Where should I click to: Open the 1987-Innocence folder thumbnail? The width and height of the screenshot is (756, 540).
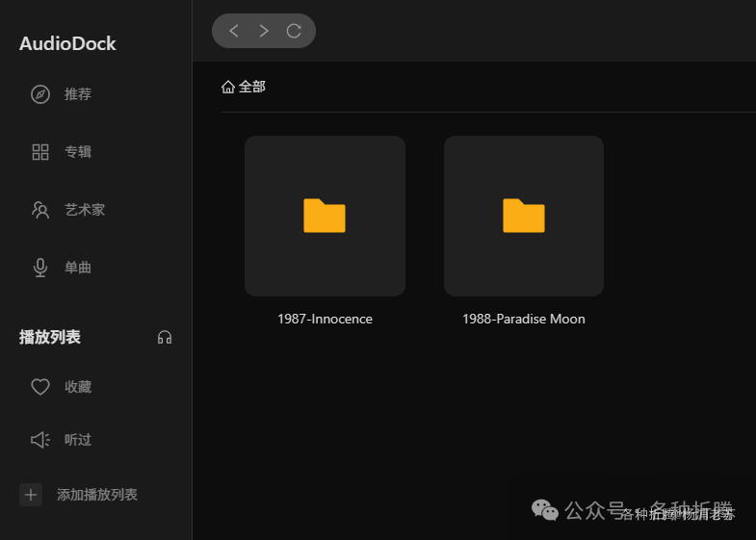(325, 216)
